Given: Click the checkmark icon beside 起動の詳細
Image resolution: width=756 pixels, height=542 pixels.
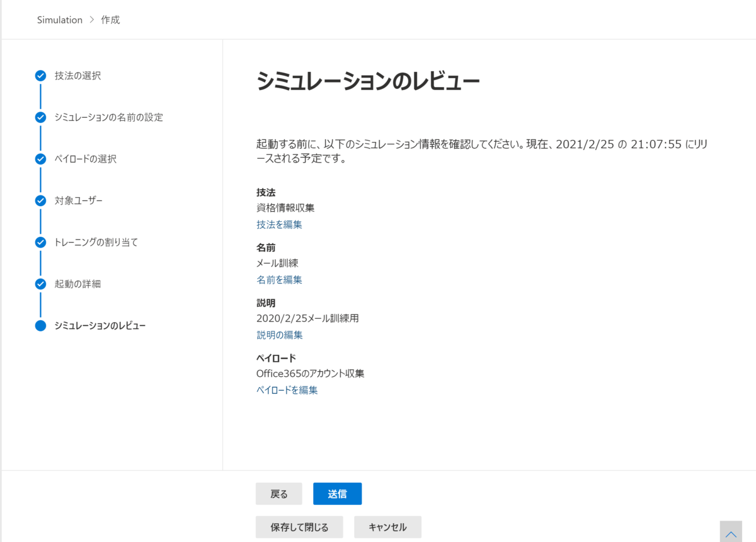Looking at the screenshot, I should click(40, 284).
